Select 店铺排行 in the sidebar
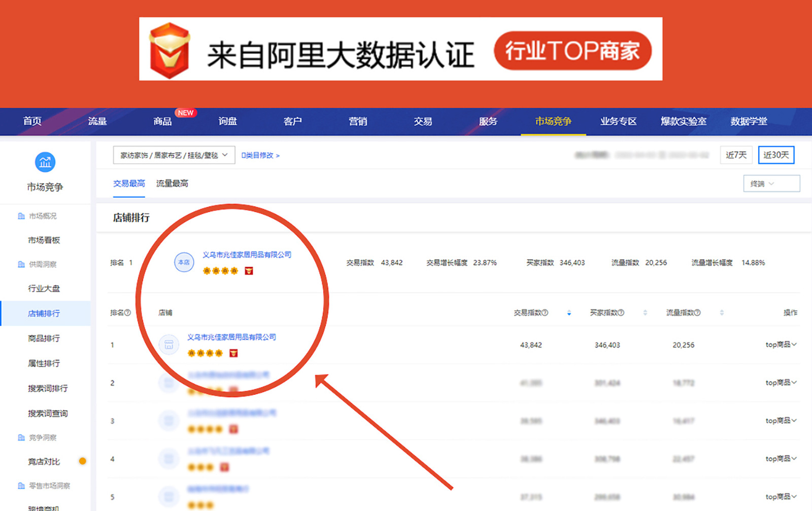Image resolution: width=812 pixels, height=511 pixels. (x=44, y=314)
